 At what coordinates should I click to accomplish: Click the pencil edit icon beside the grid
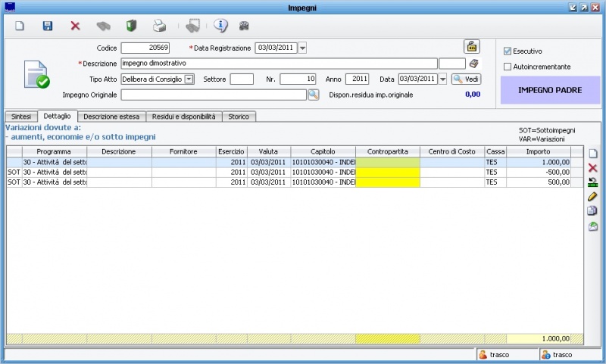[x=593, y=196]
